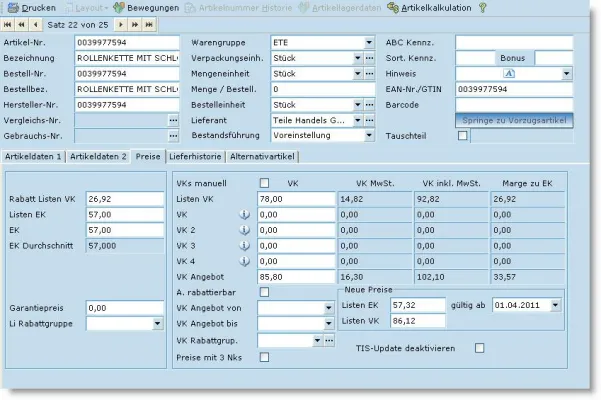This screenshot has width=601, height=400.
Task: Switch to the Lieferhistorie tab
Action: [x=195, y=156]
